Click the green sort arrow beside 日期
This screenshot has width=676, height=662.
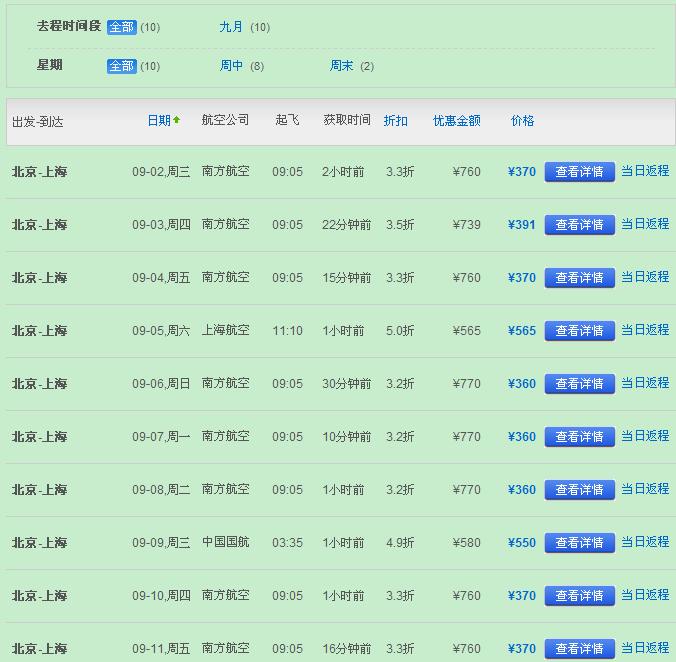tap(176, 120)
